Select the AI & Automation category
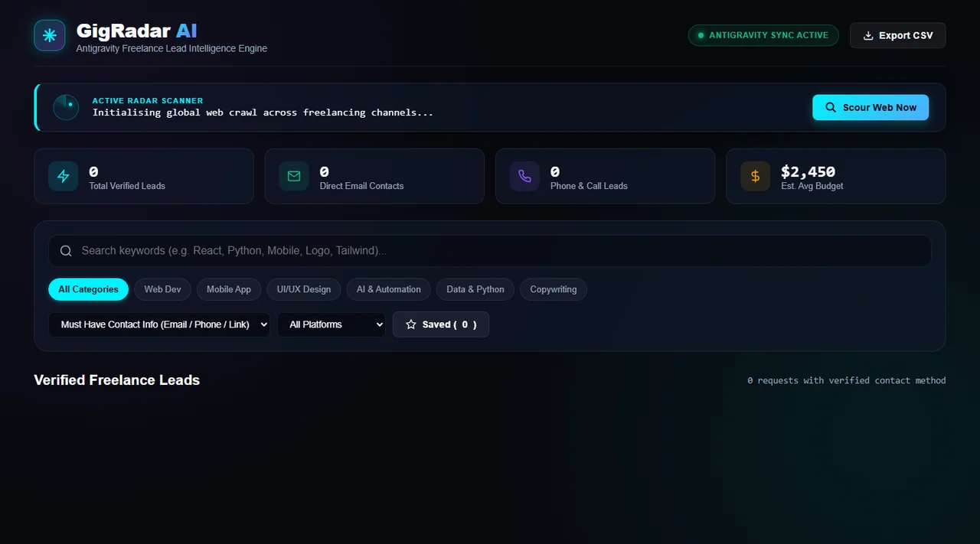 pos(389,289)
